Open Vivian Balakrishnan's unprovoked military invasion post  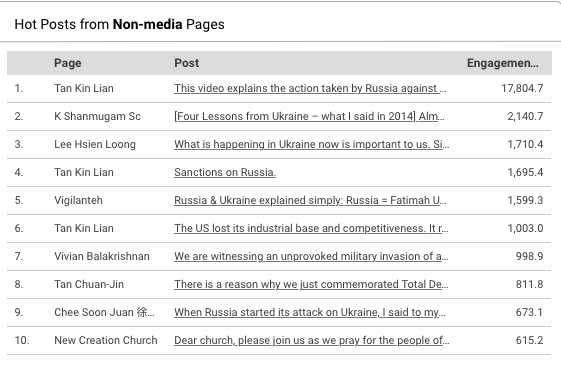tap(311, 256)
